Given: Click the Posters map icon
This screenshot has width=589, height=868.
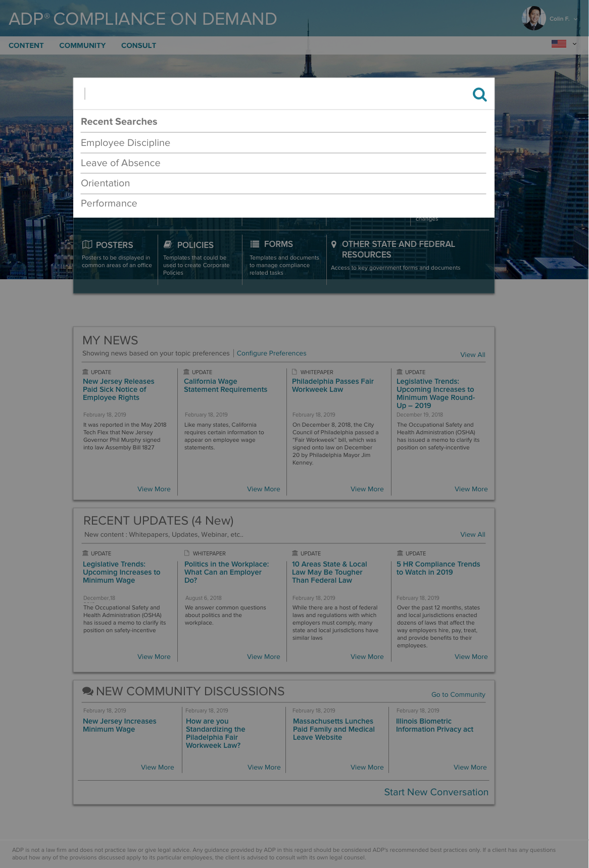Looking at the screenshot, I should tap(87, 244).
